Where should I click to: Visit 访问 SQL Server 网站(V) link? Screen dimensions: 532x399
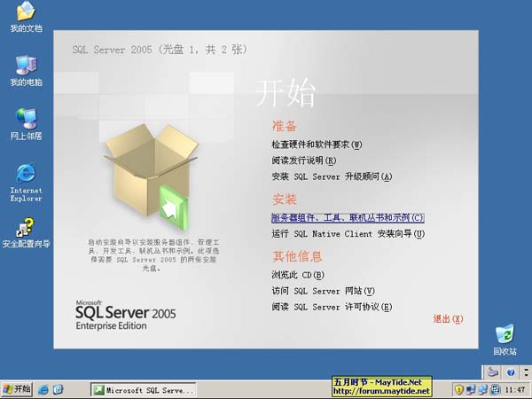point(323,291)
